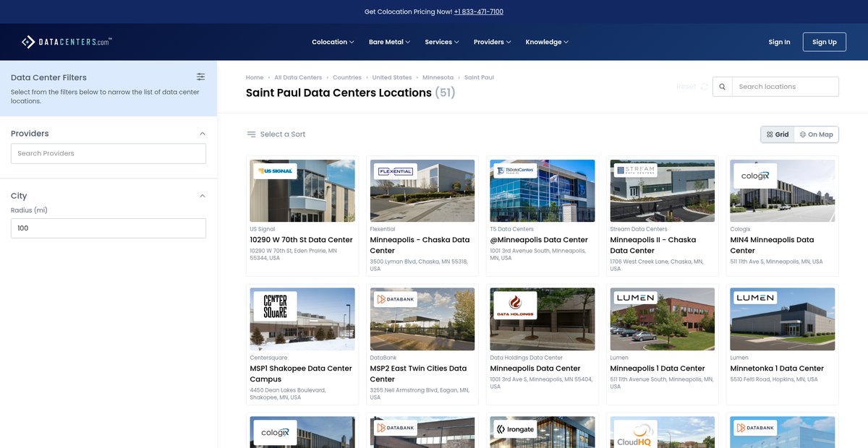The width and height of the screenshot is (868, 448).
Task: Click Stream Data Centers building photo
Action: [x=663, y=191]
